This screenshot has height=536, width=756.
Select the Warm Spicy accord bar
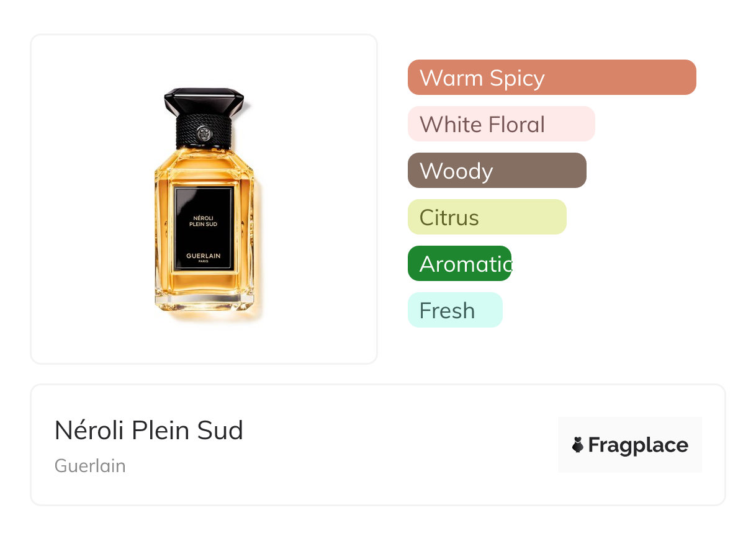click(551, 78)
